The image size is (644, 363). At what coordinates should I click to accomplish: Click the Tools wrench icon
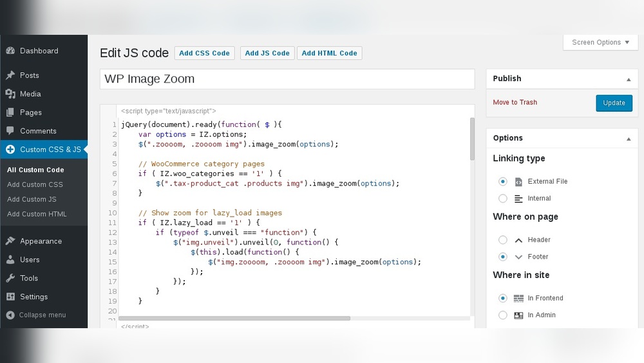point(10,278)
